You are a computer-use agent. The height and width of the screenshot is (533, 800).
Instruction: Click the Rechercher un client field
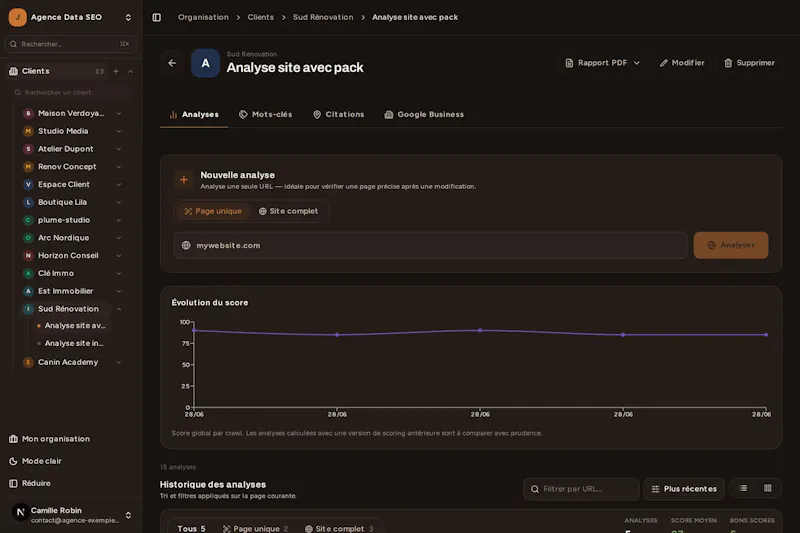point(70,92)
